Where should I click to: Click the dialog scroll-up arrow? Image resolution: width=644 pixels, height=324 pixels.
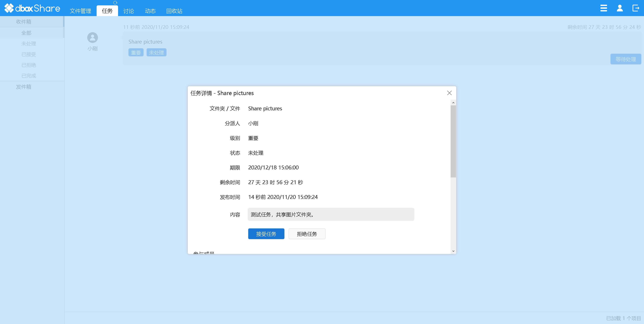453,103
